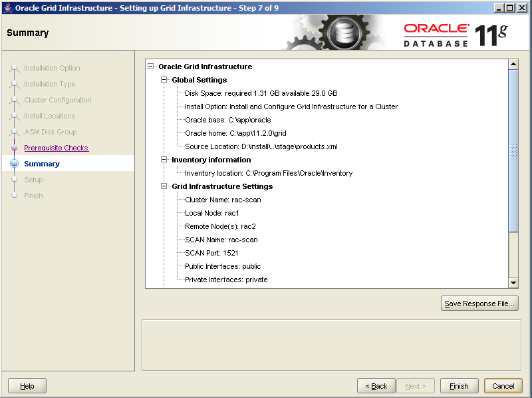Select 'Remote Node(s): rac2' row
Image resolution: width=532 pixels, height=398 pixels.
click(x=221, y=226)
